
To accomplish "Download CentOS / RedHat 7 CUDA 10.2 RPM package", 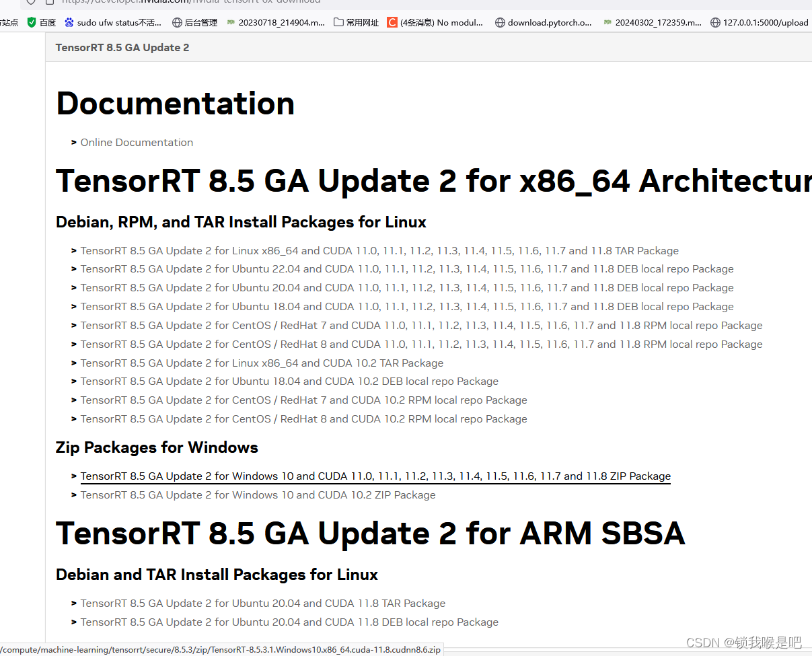I will 304,400.
